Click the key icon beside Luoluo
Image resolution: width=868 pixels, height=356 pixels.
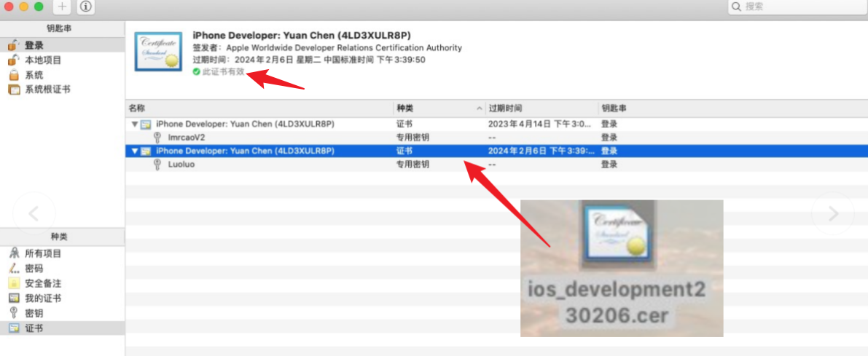[157, 165]
